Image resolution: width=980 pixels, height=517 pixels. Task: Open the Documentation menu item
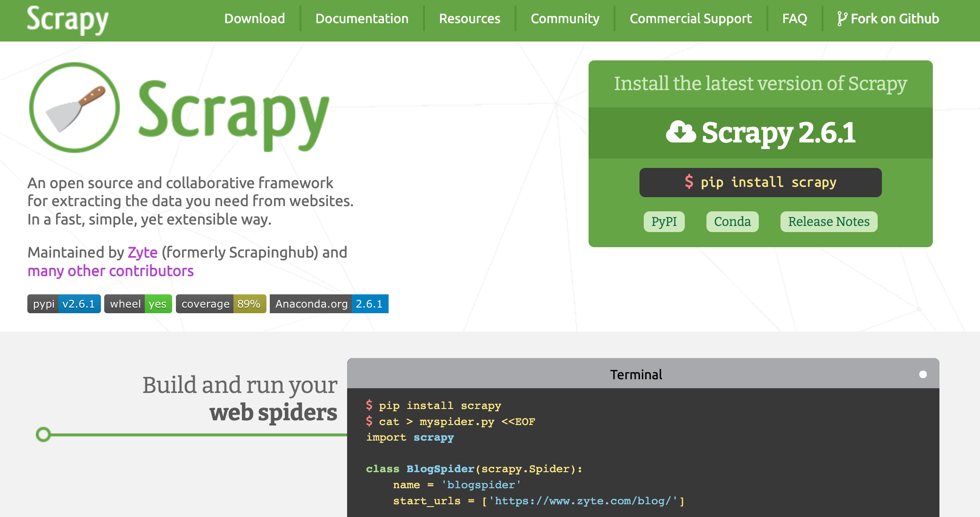(362, 19)
